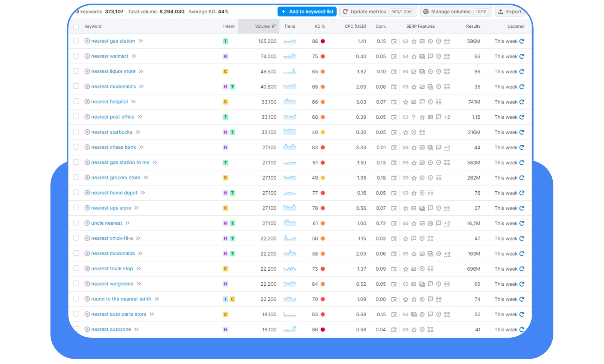Expand chevrons next to nearest hospital
This screenshot has width=604, height=364.
point(134,102)
